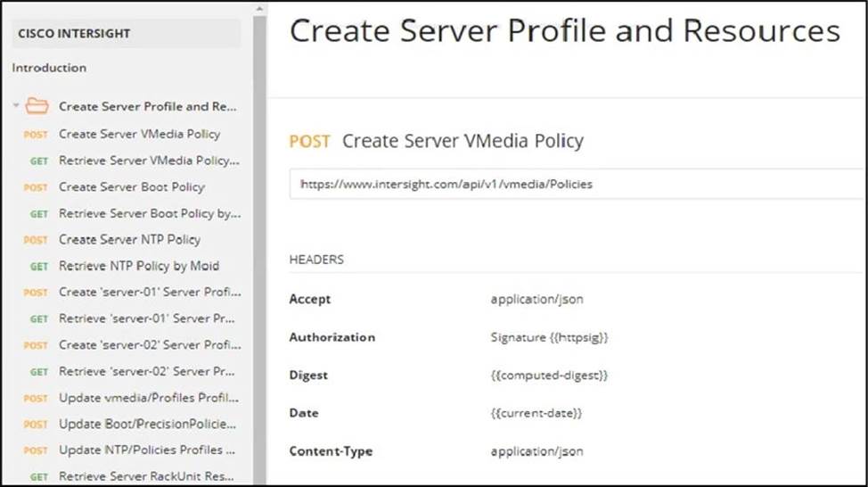Select the Content-Type header name
868x487 pixels.
coord(331,451)
